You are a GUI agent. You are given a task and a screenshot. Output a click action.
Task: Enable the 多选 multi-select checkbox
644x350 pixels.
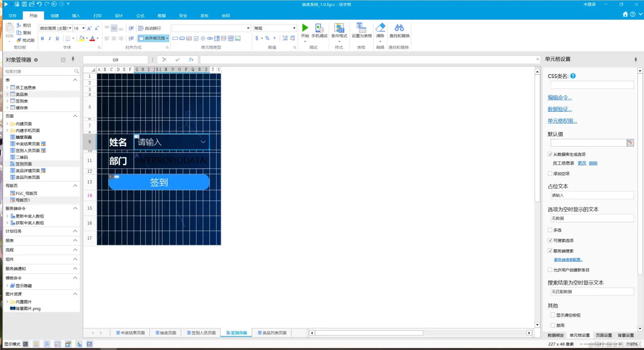[x=550, y=230]
